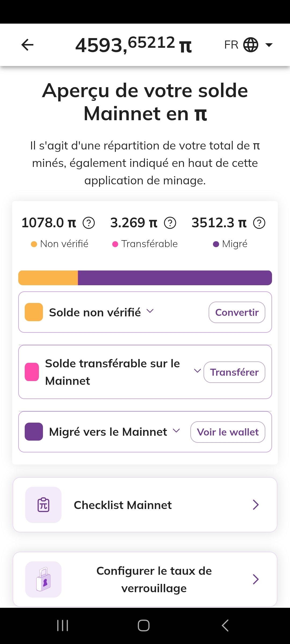Click the purple segment of balance bar
This screenshot has width=290, height=644.
click(175, 278)
